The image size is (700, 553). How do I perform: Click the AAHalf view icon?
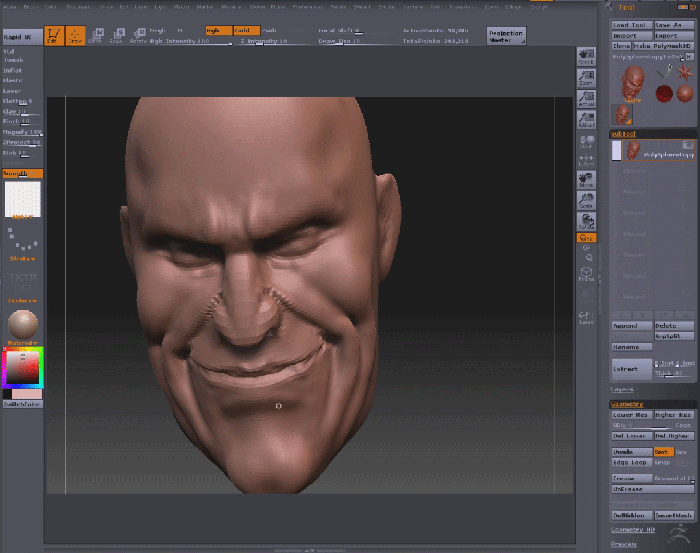[x=586, y=119]
